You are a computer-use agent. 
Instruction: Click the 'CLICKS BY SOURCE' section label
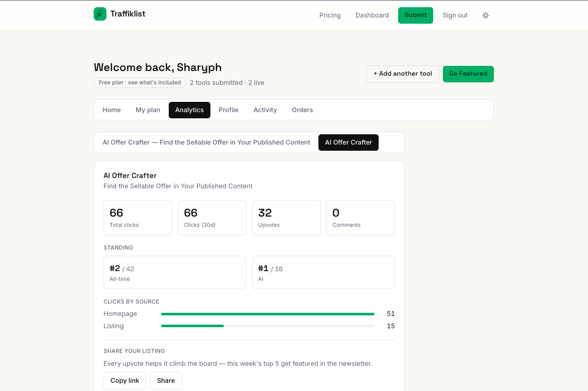point(131,301)
